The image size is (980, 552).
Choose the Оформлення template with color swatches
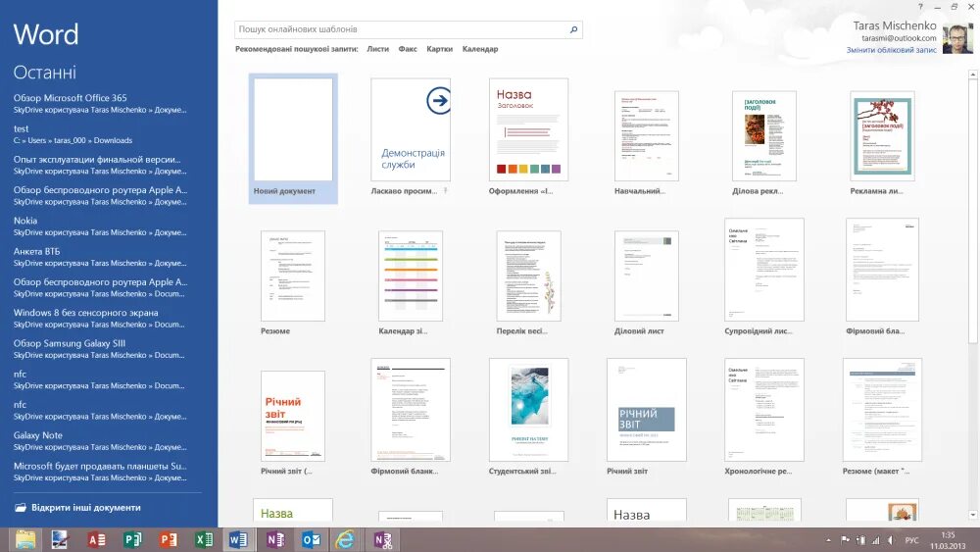pyautogui.click(x=529, y=129)
